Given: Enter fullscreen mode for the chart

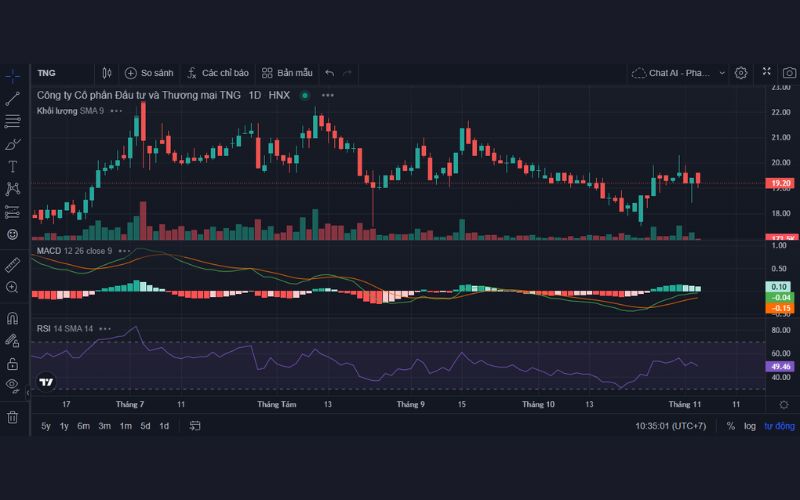Looking at the screenshot, I should click(766, 73).
